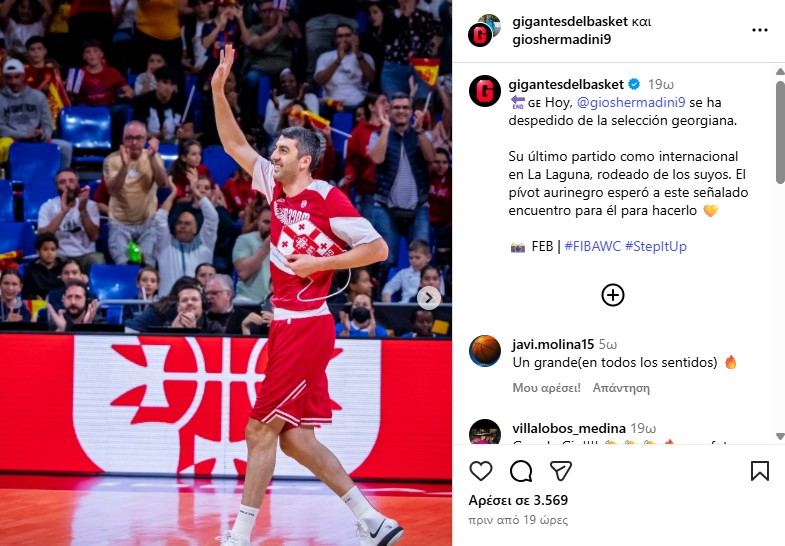Load more comments with plus circle
Viewport: 785px width, 546px height.
coord(613,295)
